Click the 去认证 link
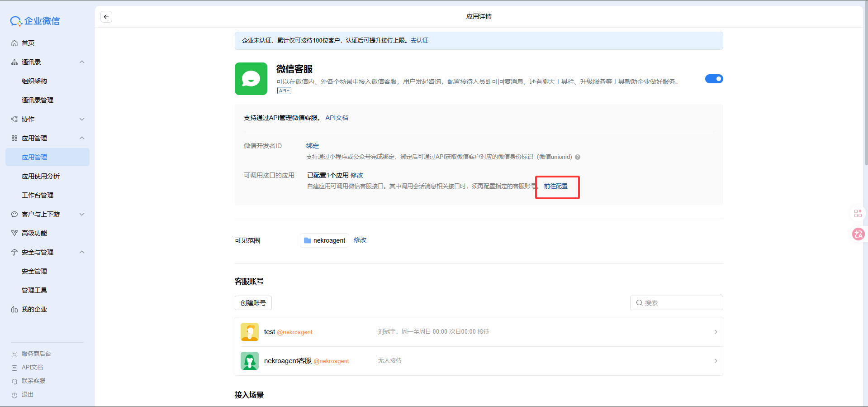Viewport: 868px width, 407px height. click(x=419, y=40)
